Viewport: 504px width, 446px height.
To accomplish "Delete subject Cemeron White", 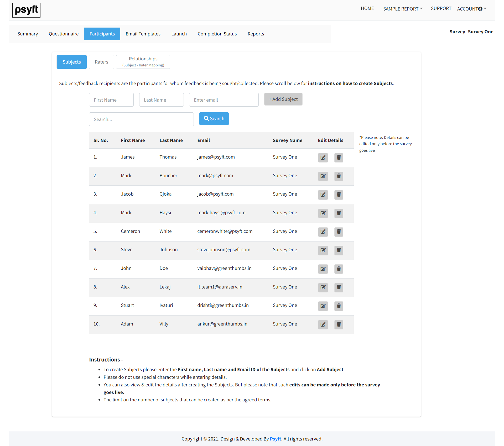I will click(339, 232).
